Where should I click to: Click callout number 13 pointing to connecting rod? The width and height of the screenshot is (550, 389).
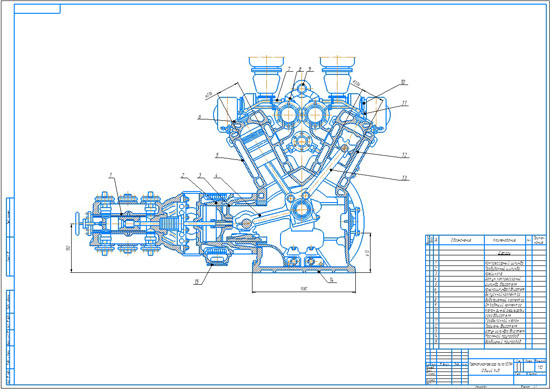point(405,178)
